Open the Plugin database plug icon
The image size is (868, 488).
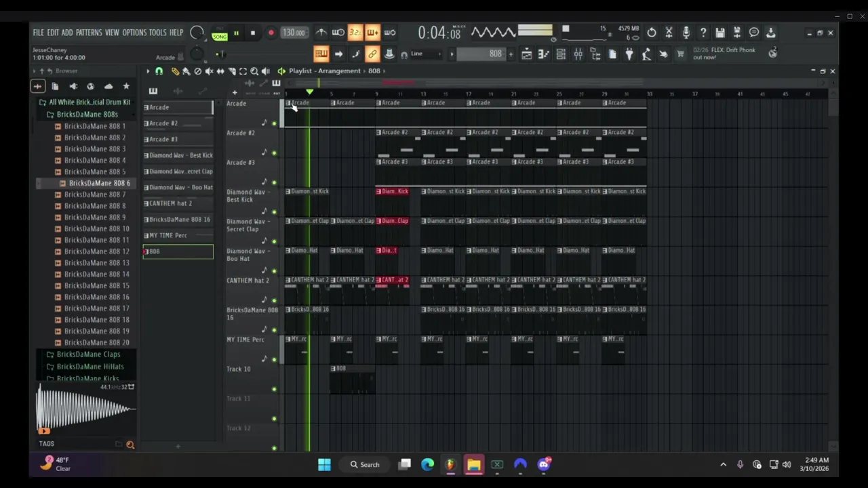pyautogui.click(x=629, y=54)
